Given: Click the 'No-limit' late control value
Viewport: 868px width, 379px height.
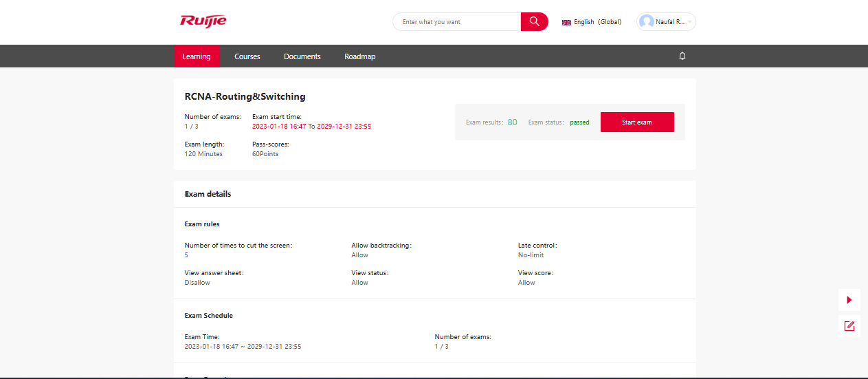Looking at the screenshot, I should coord(531,255).
